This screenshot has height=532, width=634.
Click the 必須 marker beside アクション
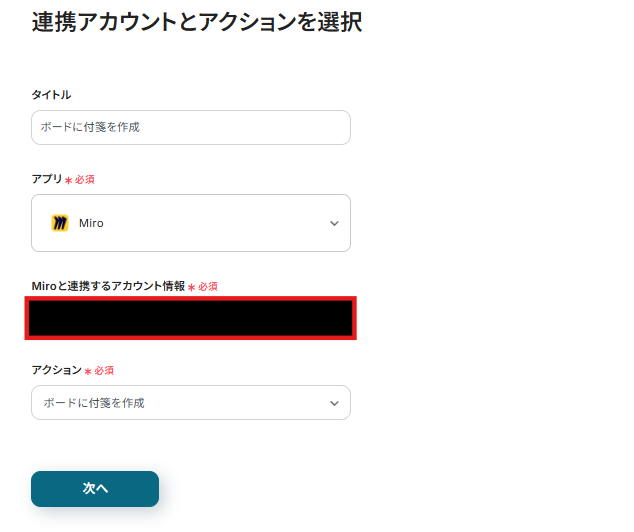[104, 371]
